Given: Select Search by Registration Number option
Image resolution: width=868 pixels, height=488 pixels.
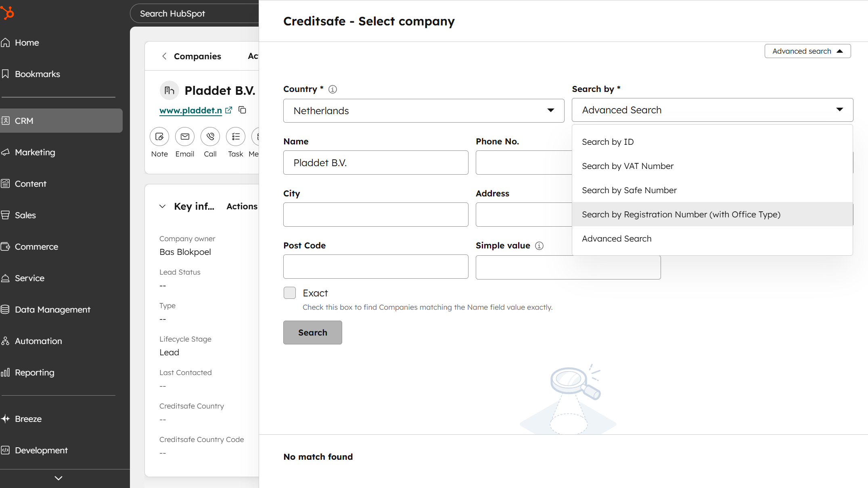Looking at the screenshot, I should [681, 214].
